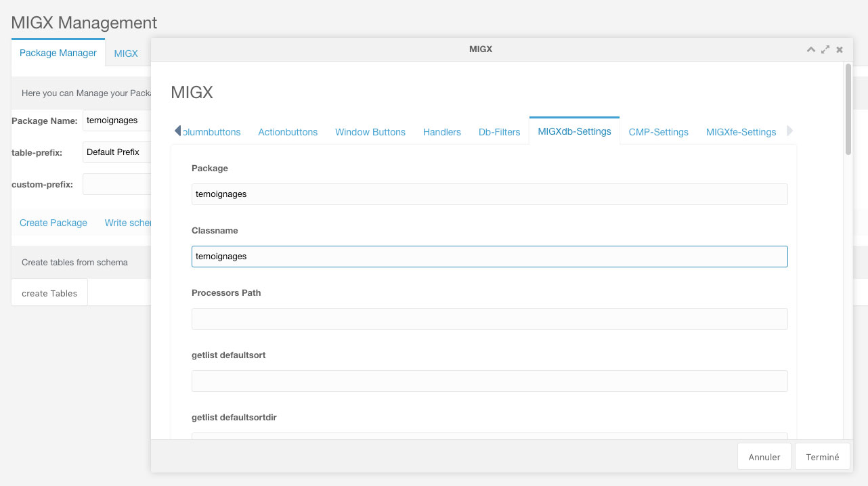Focus the Package input field in dialog
This screenshot has width=868, height=486.
click(x=490, y=194)
